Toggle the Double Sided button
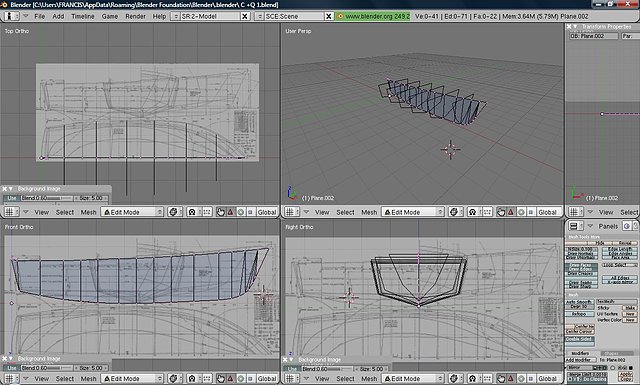This screenshot has width=640, height=385. (579, 340)
